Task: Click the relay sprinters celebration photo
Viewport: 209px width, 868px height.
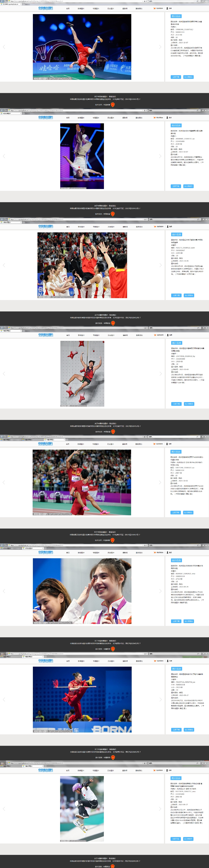Action: [x=82, y=482]
